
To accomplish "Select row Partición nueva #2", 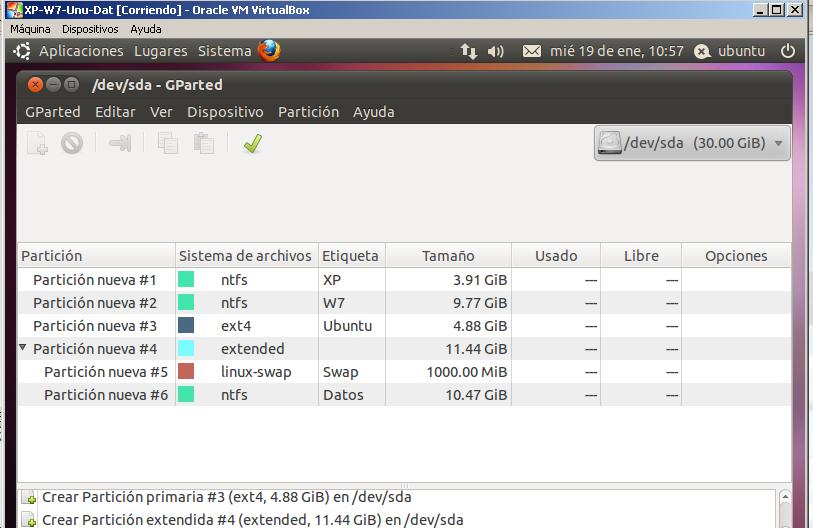I will click(404, 302).
